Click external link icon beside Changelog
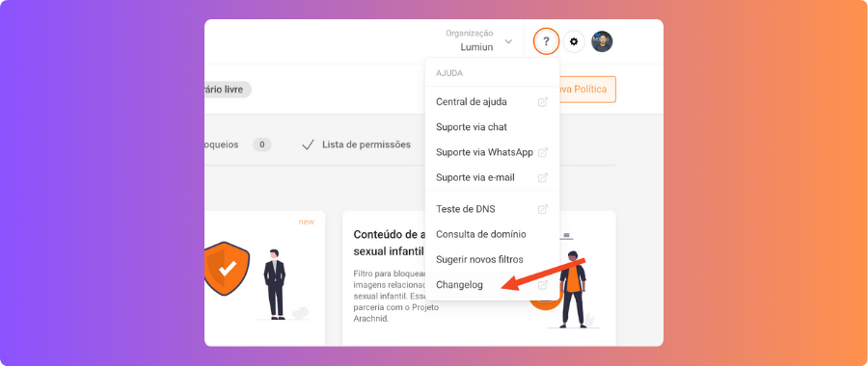The width and height of the screenshot is (868, 366). (x=543, y=285)
